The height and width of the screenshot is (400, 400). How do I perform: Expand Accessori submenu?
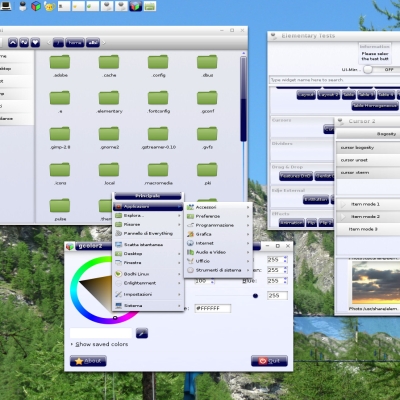[x=218, y=207]
